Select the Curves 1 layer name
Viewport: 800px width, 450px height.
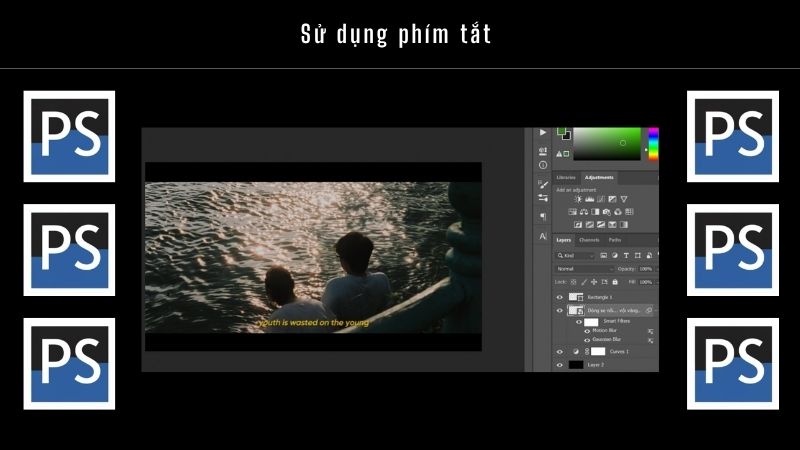(619, 352)
